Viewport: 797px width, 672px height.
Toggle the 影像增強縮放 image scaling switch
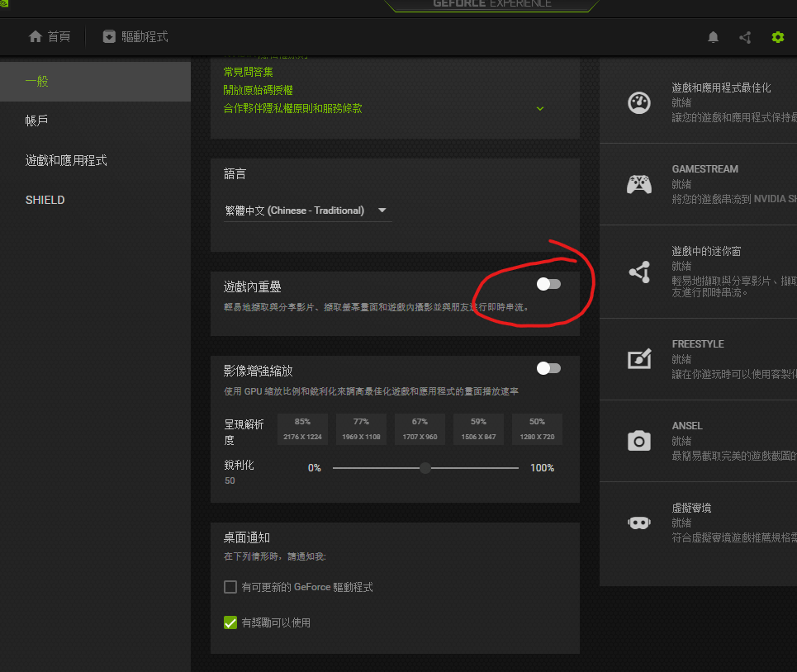coord(548,368)
